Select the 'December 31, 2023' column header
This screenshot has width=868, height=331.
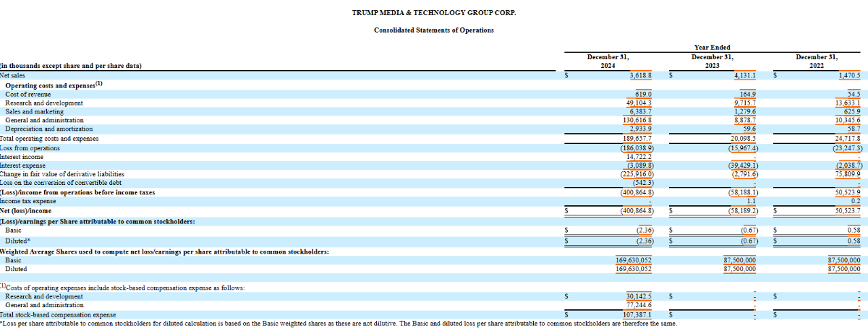click(x=712, y=61)
